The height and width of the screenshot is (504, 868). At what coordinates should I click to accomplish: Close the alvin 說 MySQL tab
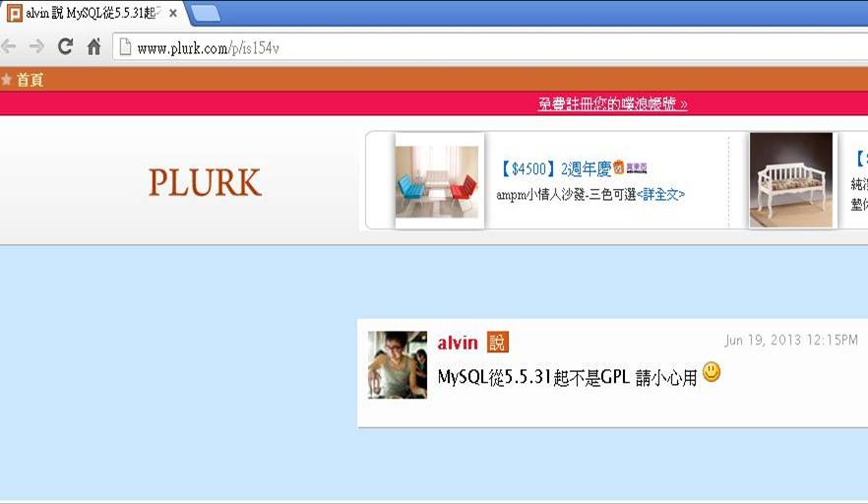click(x=173, y=14)
